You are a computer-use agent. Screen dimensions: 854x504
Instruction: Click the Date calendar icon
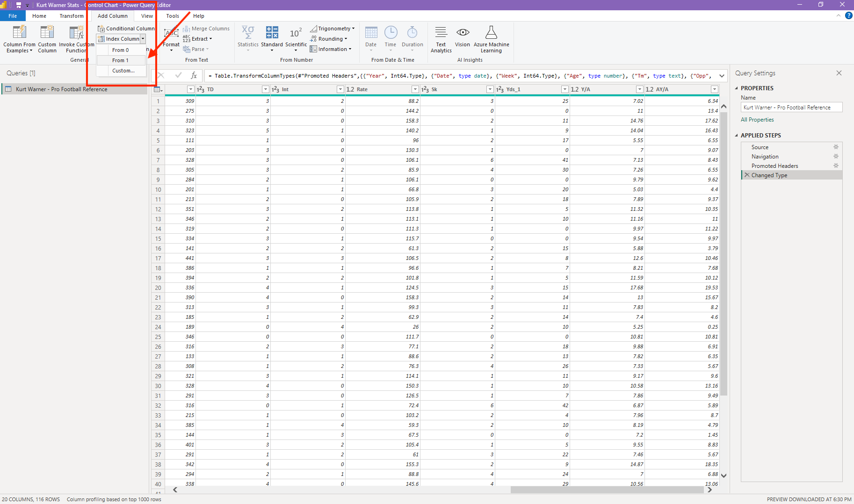(x=371, y=32)
